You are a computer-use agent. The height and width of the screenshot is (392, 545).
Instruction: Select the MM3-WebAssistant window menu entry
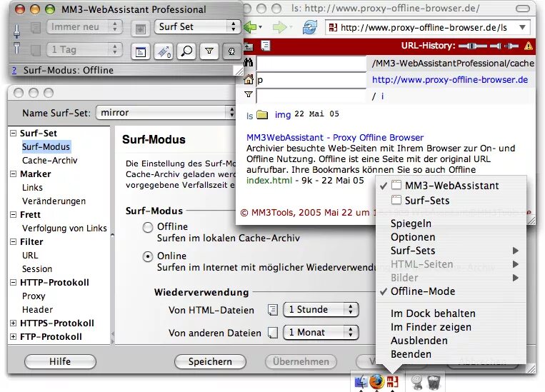[451, 186]
